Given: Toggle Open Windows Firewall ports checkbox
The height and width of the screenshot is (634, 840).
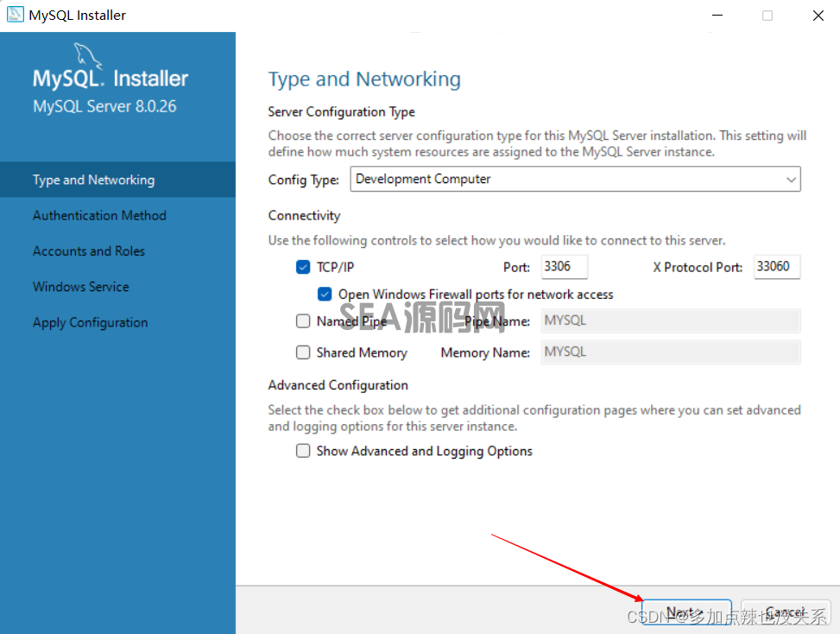Looking at the screenshot, I should tap(325, 294).
